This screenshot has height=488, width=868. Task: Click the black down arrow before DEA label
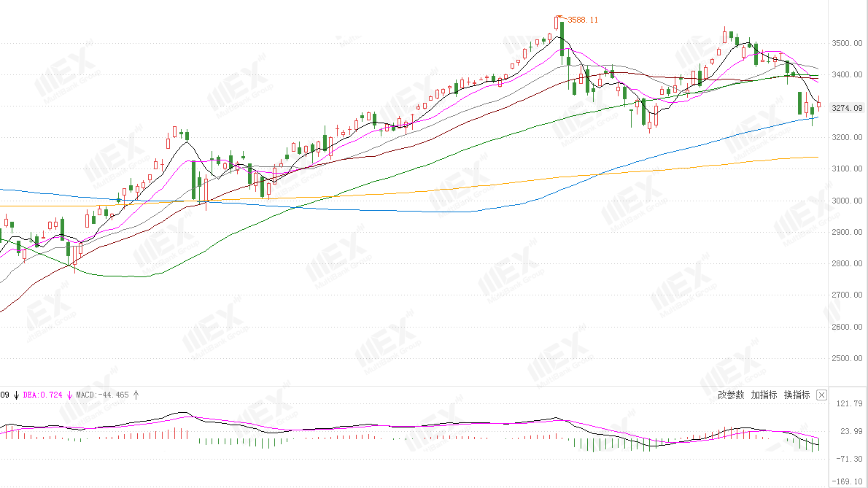click(x=16, y=395)
